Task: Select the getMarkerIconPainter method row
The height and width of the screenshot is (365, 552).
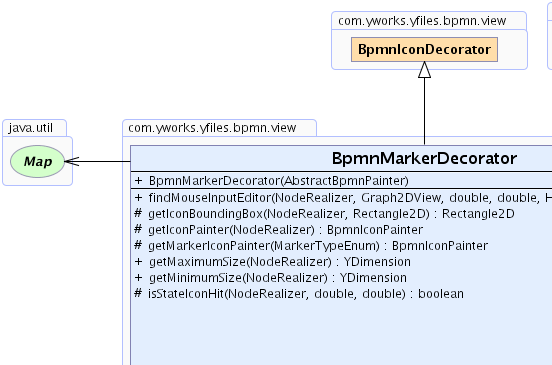Action: (311, 246)
